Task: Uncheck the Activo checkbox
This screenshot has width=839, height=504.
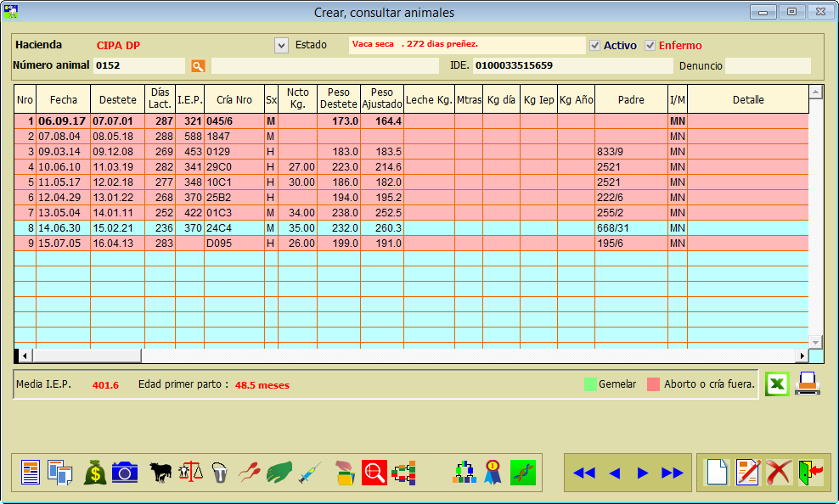Action: point(595,45)
